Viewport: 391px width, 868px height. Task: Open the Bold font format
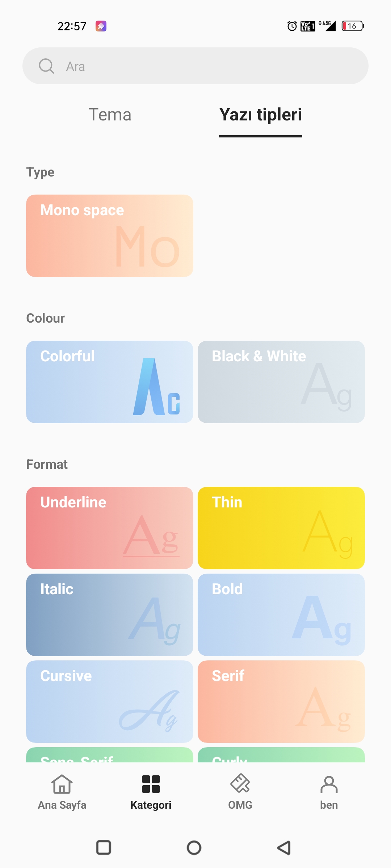[x=281, y=615]
